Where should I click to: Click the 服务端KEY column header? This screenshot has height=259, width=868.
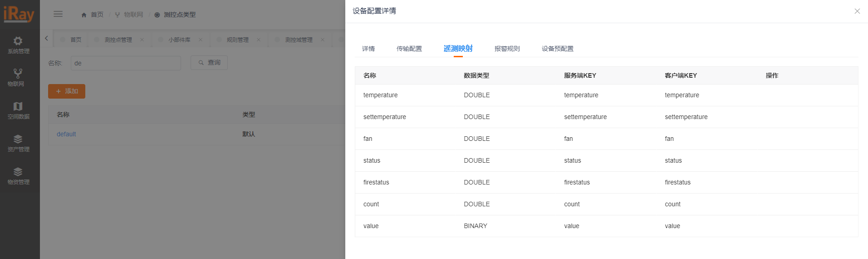point(580,75)
